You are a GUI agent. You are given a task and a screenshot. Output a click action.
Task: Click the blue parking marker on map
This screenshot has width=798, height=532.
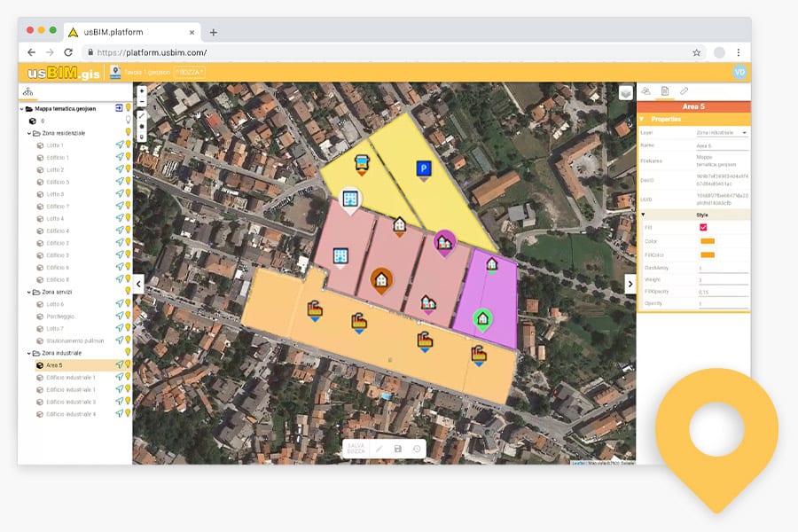click(x=422, y=168)
